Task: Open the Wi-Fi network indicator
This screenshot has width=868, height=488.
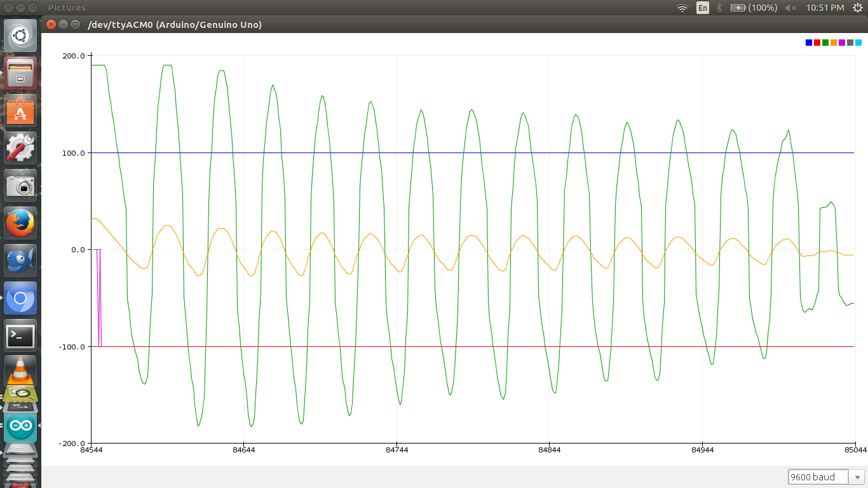Action: click(682, 8)
